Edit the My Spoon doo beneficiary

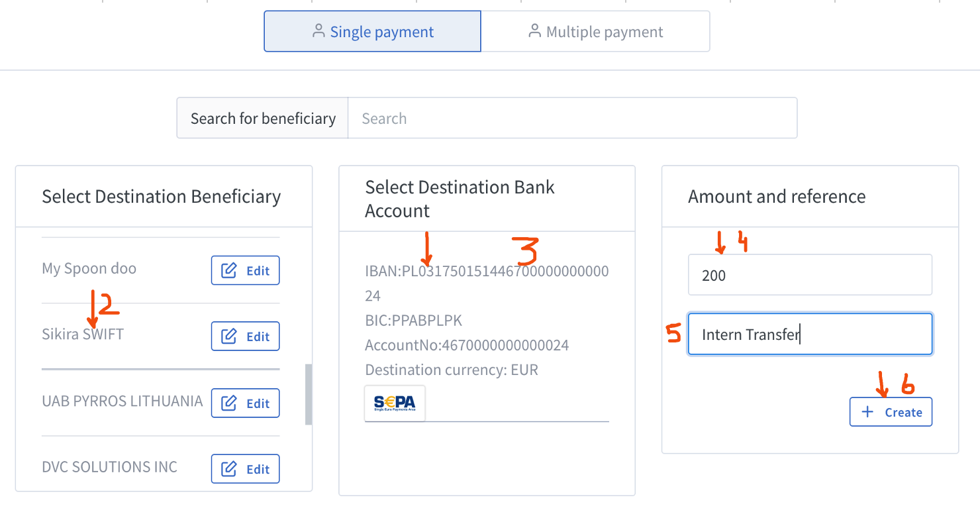click(x=246, y=270)
